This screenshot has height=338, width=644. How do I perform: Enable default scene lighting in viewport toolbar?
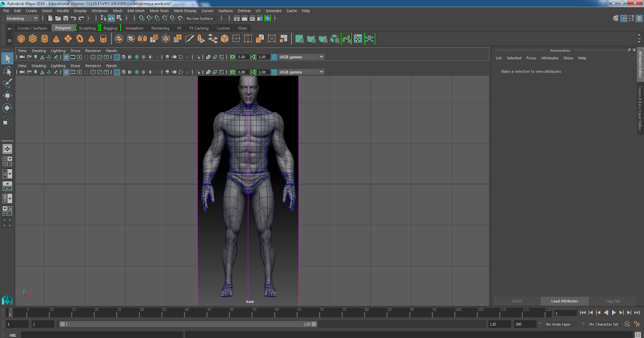click(x=150, y=57)
